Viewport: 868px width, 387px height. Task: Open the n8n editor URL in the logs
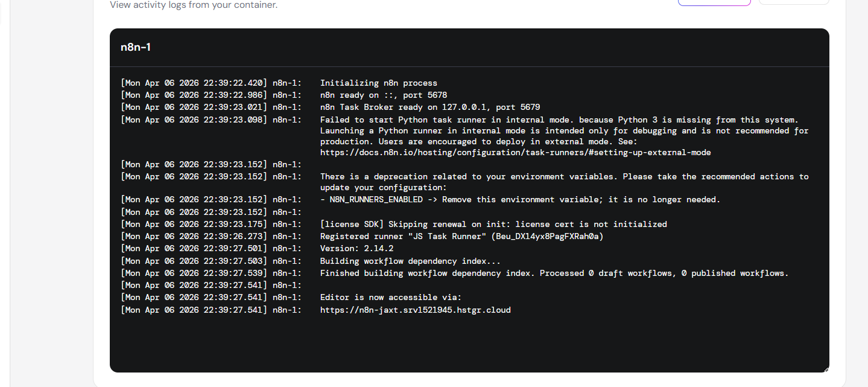click(x=415, y=310)
